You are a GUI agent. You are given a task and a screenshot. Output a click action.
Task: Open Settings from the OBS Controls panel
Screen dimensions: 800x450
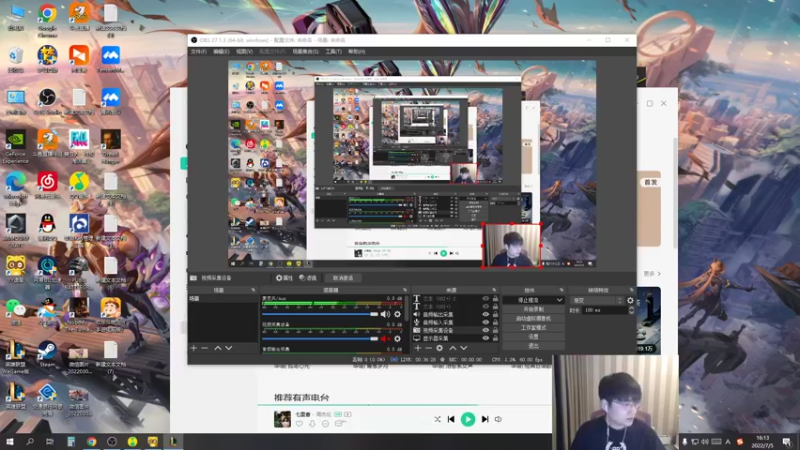[533, 337]
